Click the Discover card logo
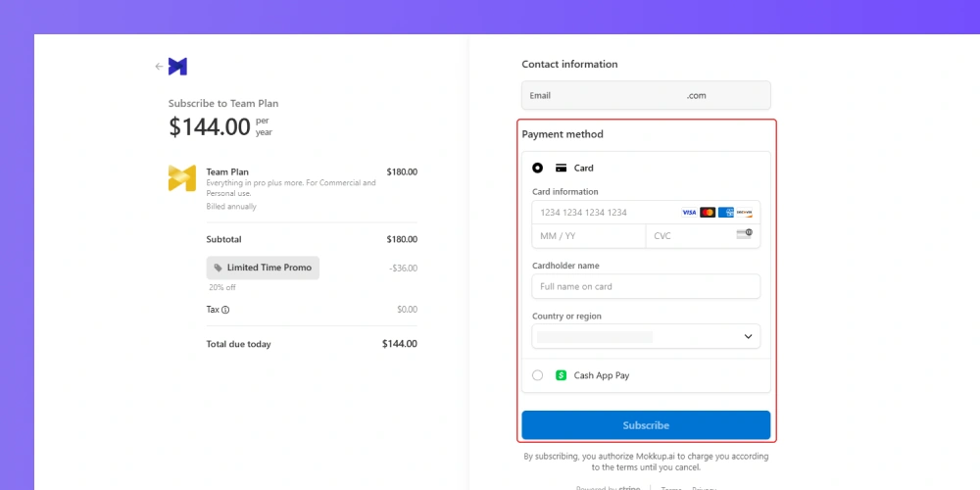The height and width of the screenshot is (490, 980). (744, 213)
